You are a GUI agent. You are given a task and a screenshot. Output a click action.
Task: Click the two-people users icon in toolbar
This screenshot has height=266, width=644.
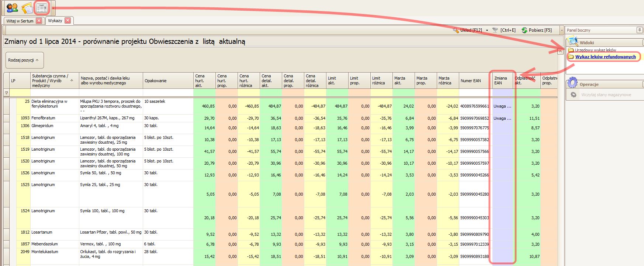coord(12,7)
